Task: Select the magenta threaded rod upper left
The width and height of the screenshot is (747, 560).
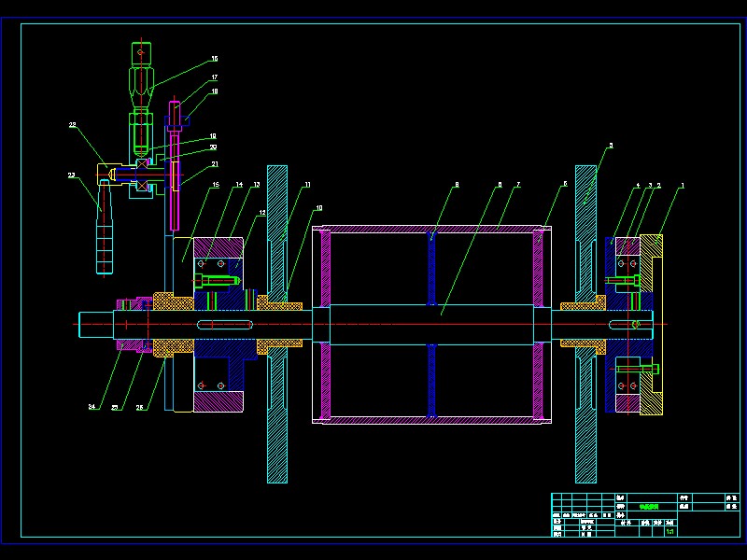Action: (175, 165)
